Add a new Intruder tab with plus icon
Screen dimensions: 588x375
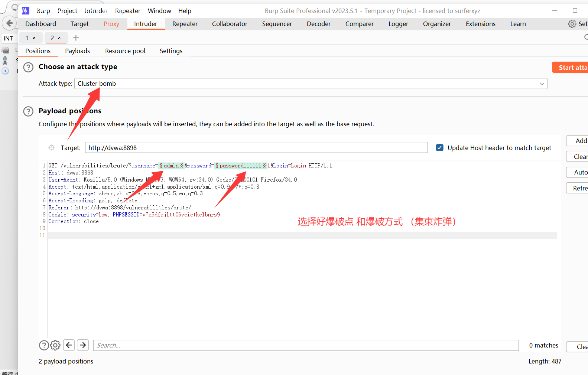(76, 38)
